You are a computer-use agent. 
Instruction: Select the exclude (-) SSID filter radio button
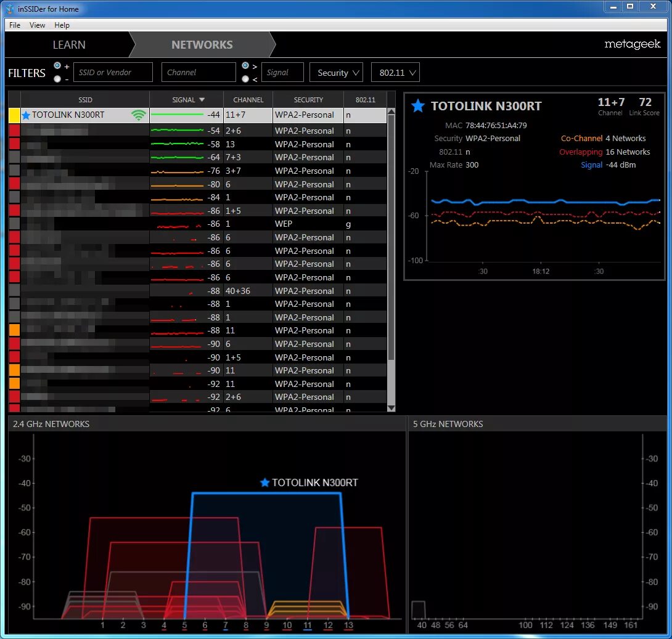click(x=57, y=79)
